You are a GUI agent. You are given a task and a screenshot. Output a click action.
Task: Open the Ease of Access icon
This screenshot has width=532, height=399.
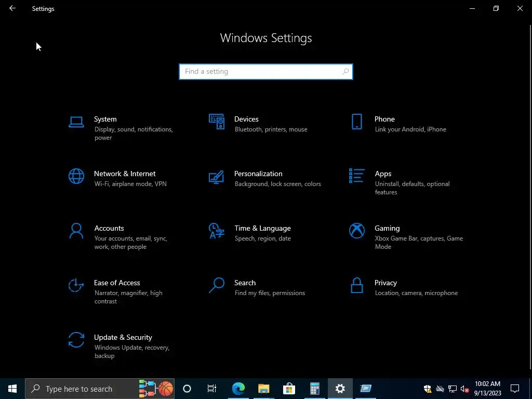point(76,285)
